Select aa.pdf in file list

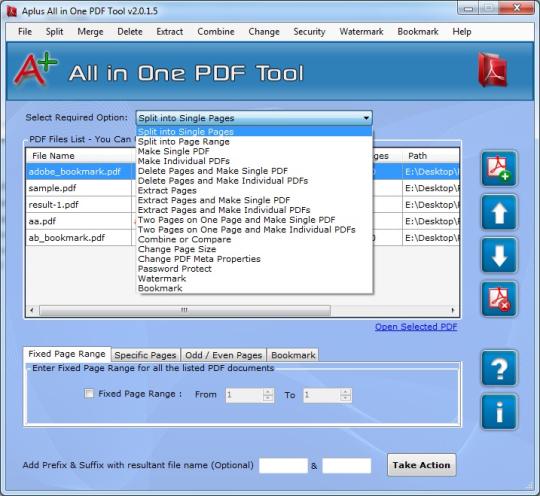click(42, 221)
